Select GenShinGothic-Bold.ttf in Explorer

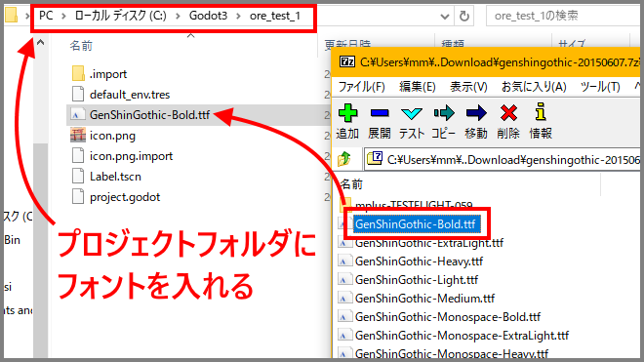[x=149, y=114]
